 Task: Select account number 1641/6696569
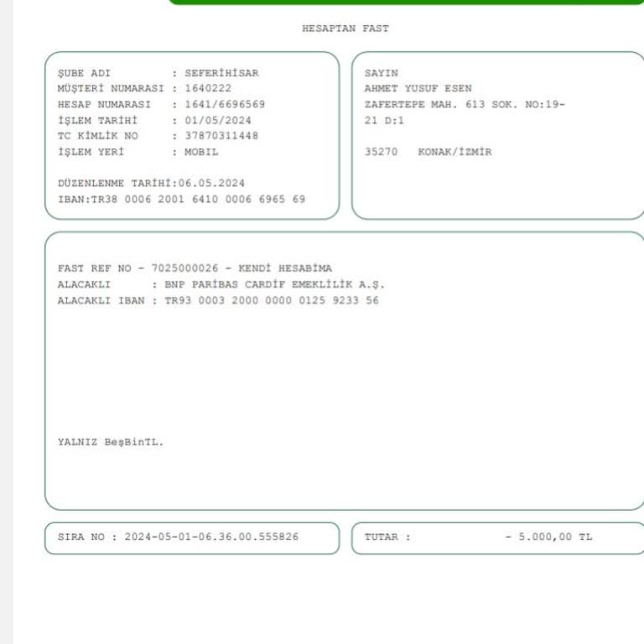225,104
